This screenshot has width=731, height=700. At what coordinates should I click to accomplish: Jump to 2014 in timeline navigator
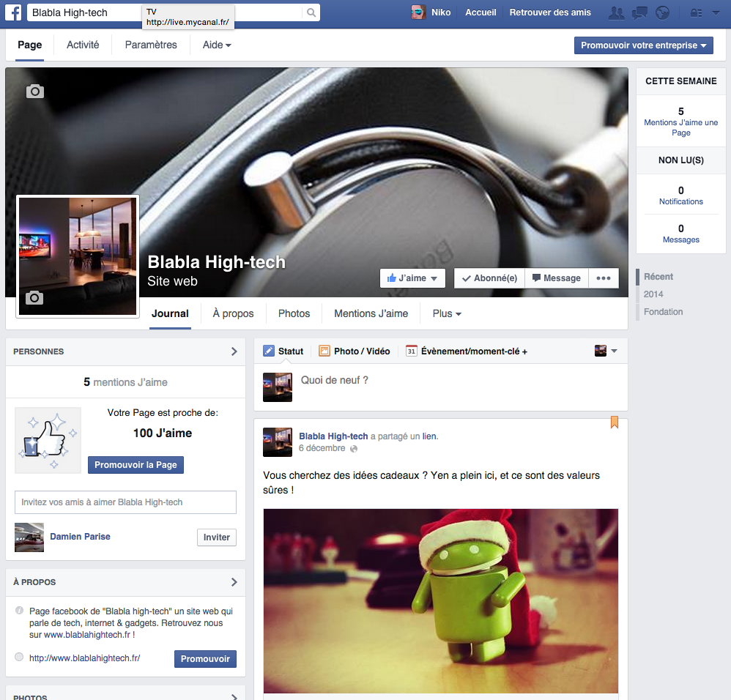(x=653, y=294)
